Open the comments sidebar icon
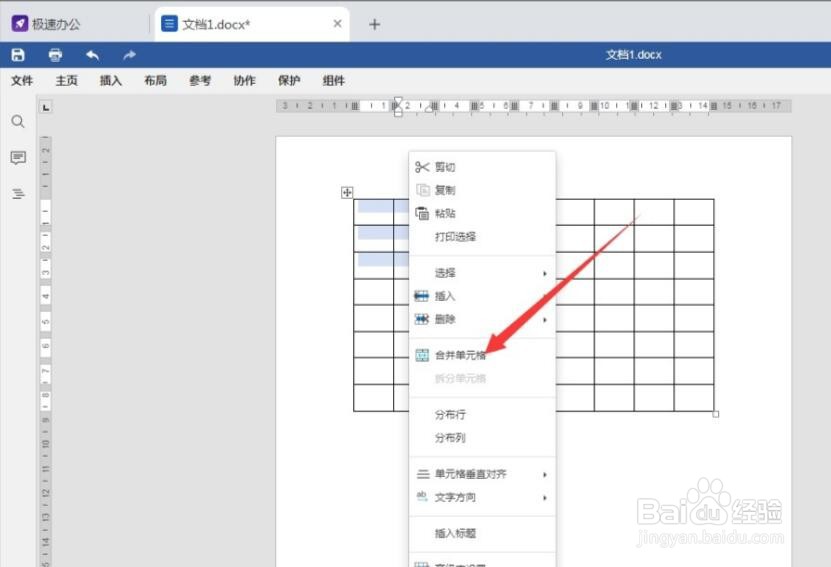 [18, 157]
